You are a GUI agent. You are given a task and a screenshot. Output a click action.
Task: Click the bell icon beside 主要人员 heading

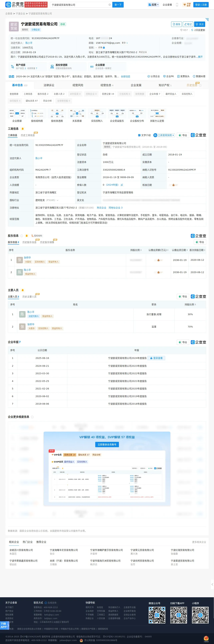(x=22, y=290)
